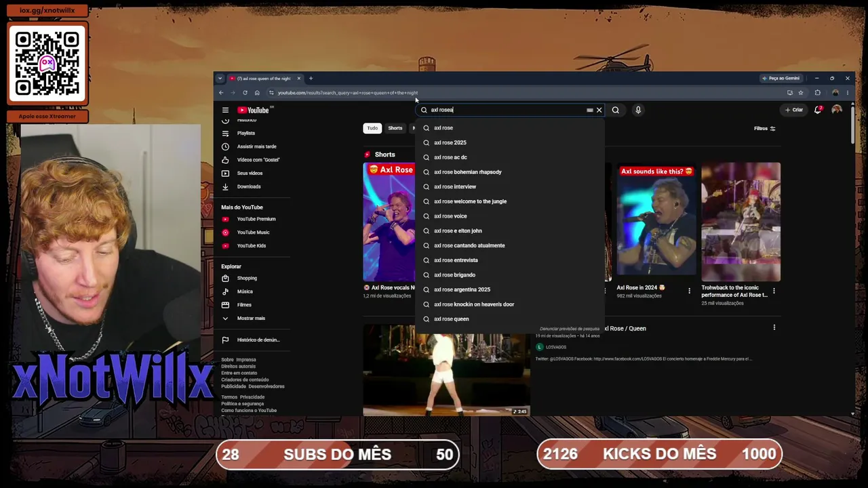
Task: Choose suggestion "axl rose voice"
Action: click(509, 216)
